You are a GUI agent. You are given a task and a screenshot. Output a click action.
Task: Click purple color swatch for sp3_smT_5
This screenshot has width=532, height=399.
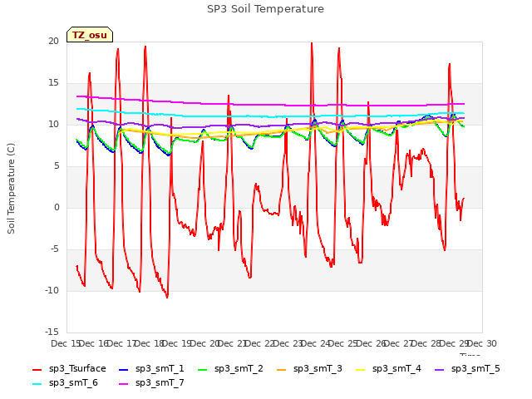(x=440, y=369)
